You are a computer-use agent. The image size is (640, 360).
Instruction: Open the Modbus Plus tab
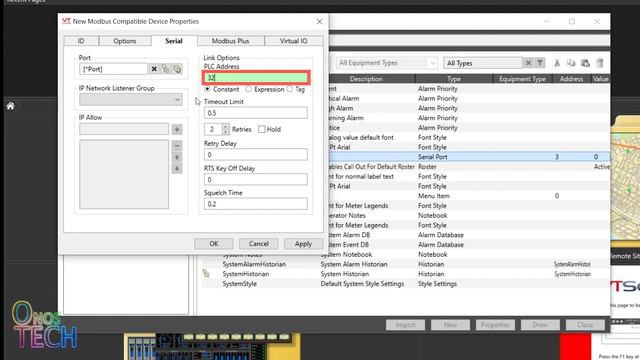[231, 41]
